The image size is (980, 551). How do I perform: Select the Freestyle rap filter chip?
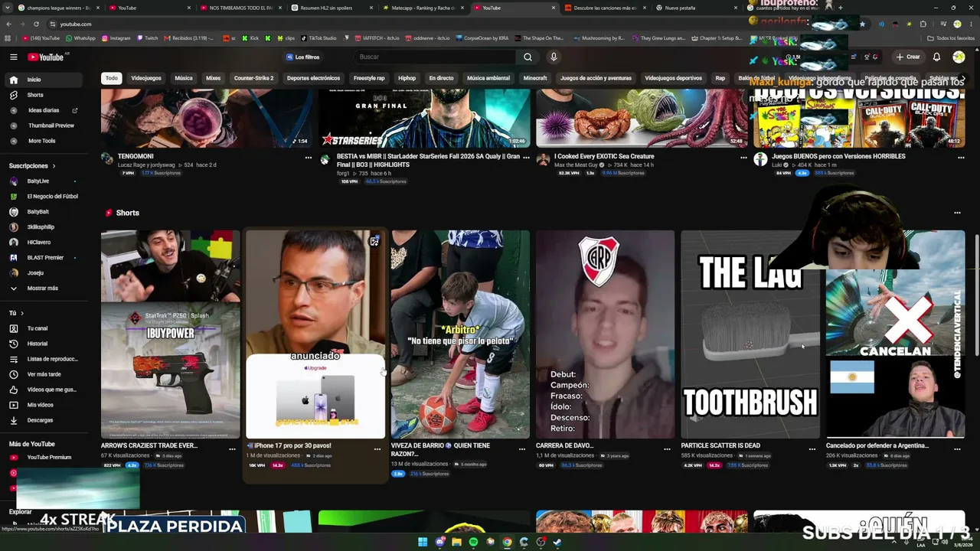(369, 78)
